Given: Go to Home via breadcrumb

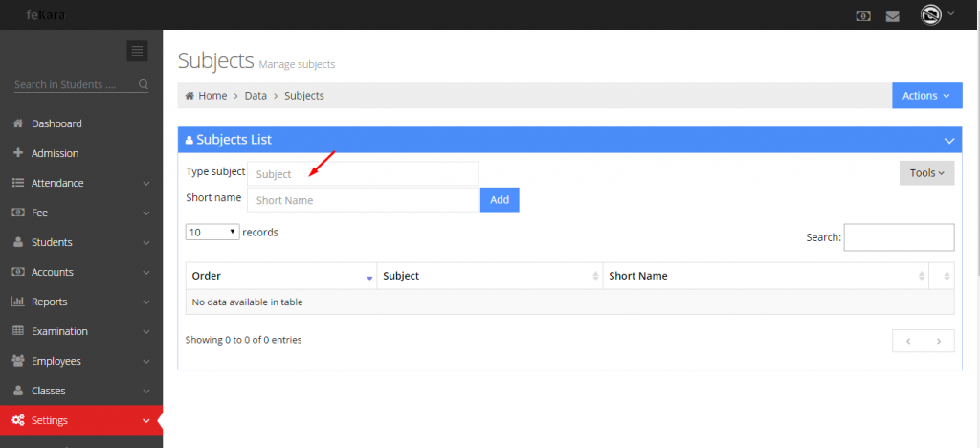Looking at the screenshot, I should [212, 96].
